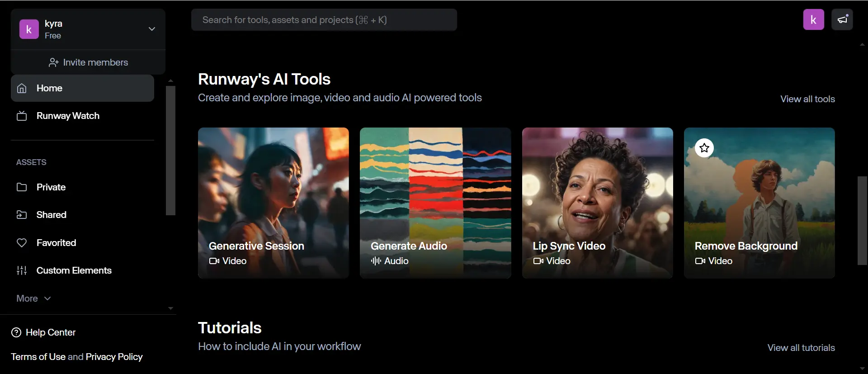Image resolution: width=868 pixels, height=374 pixels.
Task: Open Shared assets
Action: [x=82, y=215]
